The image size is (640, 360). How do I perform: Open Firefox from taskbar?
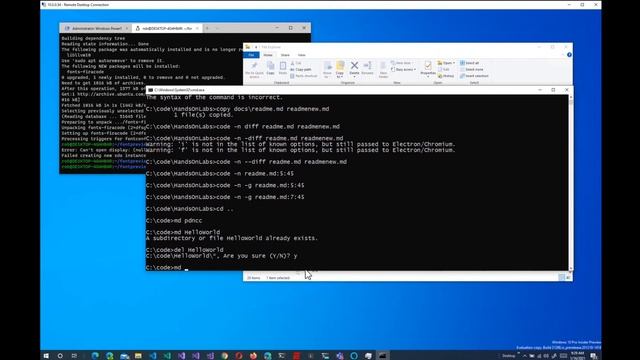(253, 356)
